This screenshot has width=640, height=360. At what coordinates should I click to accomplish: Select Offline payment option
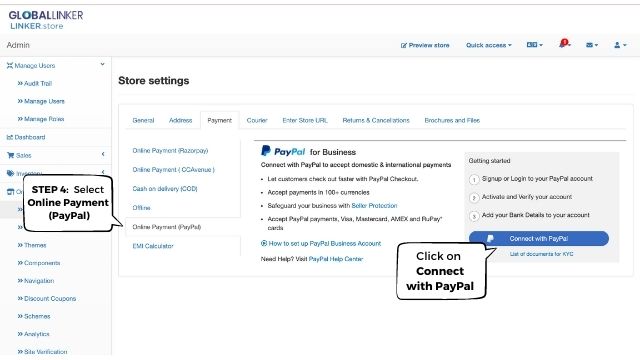point(142,208)
